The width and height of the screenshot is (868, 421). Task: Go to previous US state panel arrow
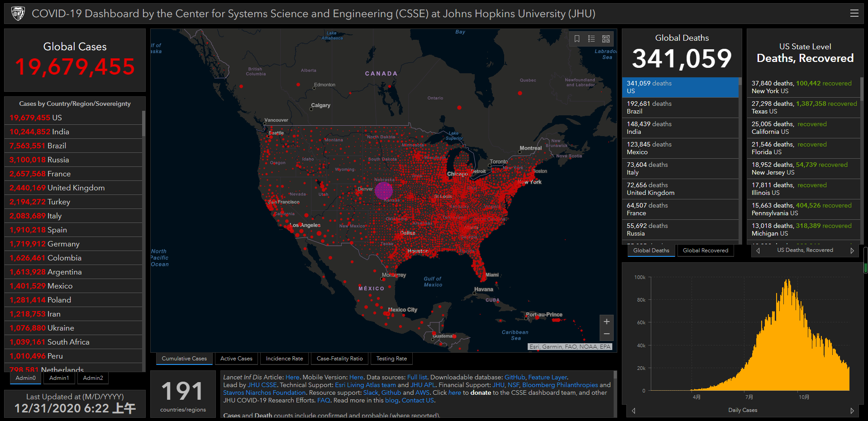click(x=758, y=251)
